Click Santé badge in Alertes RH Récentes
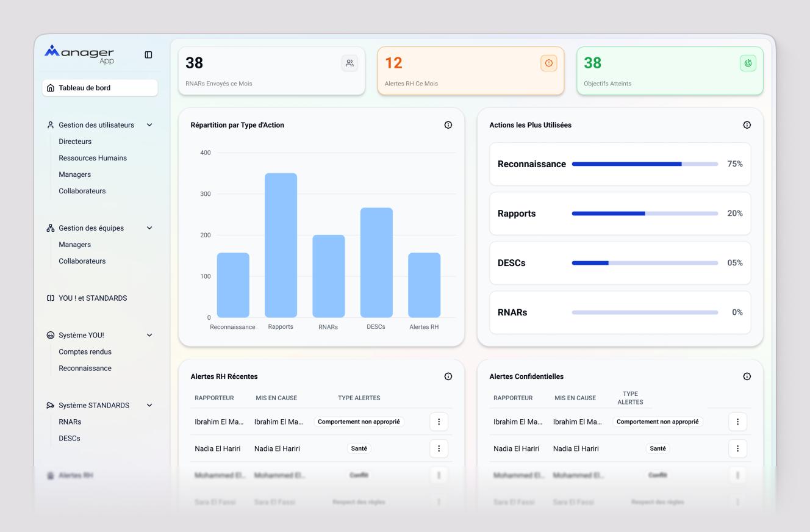The width and height of the screenshot is (810, 532). 359,448
